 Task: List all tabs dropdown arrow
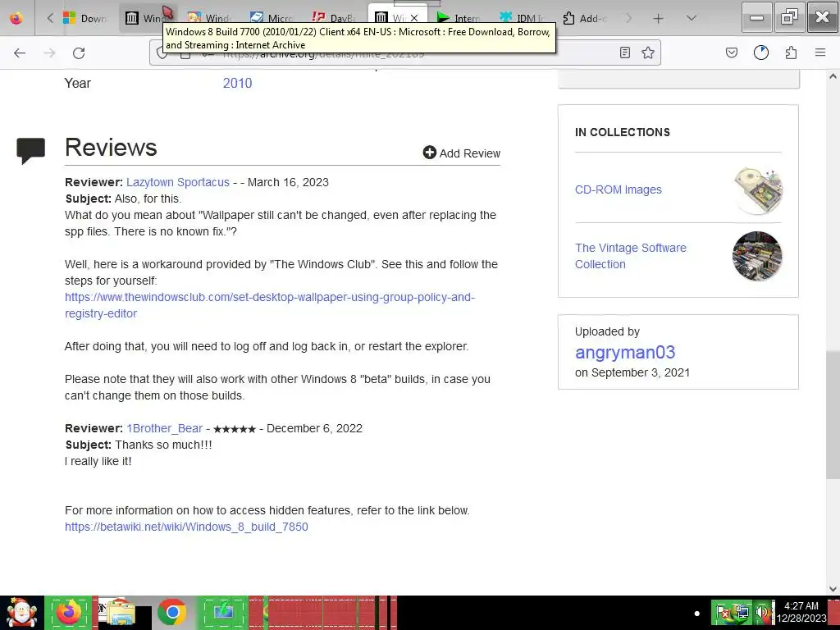point(692,18)
